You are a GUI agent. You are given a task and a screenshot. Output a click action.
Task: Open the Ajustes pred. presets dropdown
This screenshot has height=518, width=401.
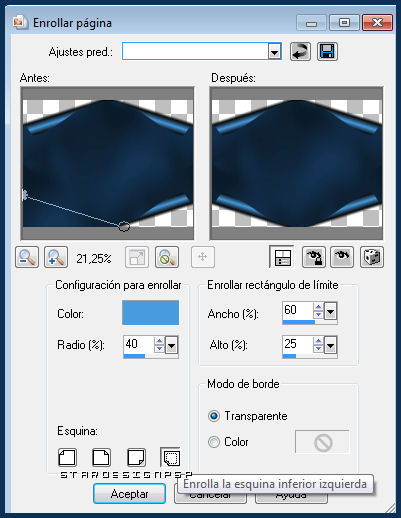[x=274, y=52]
